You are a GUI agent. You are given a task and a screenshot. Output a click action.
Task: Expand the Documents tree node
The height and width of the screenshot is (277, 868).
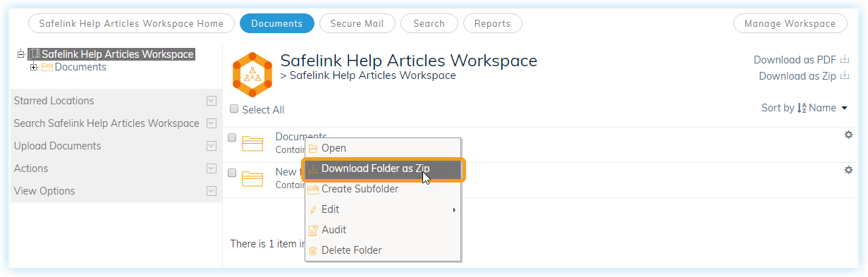point(33,67)
